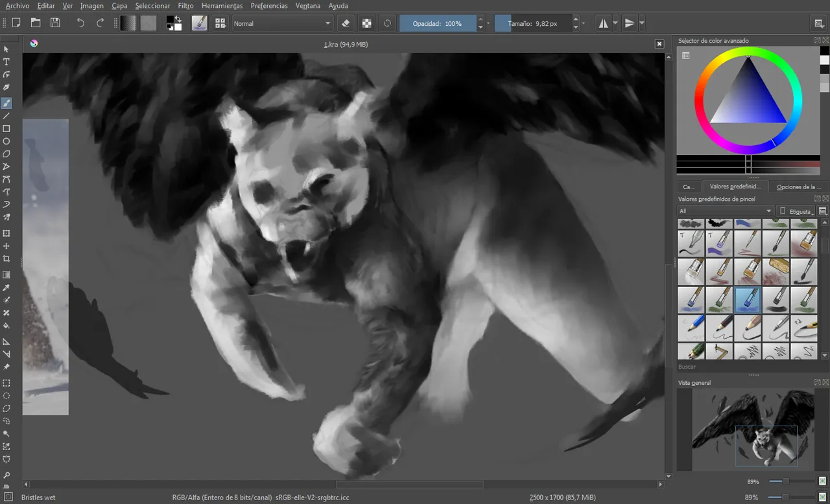Select the Measure tool
The image size is (830, 504).
6,354
